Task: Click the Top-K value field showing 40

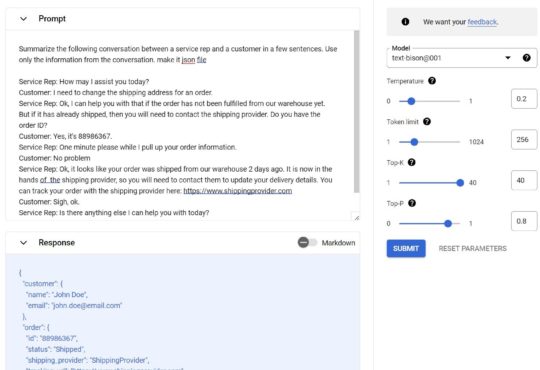Action: [x=524, y=180]
